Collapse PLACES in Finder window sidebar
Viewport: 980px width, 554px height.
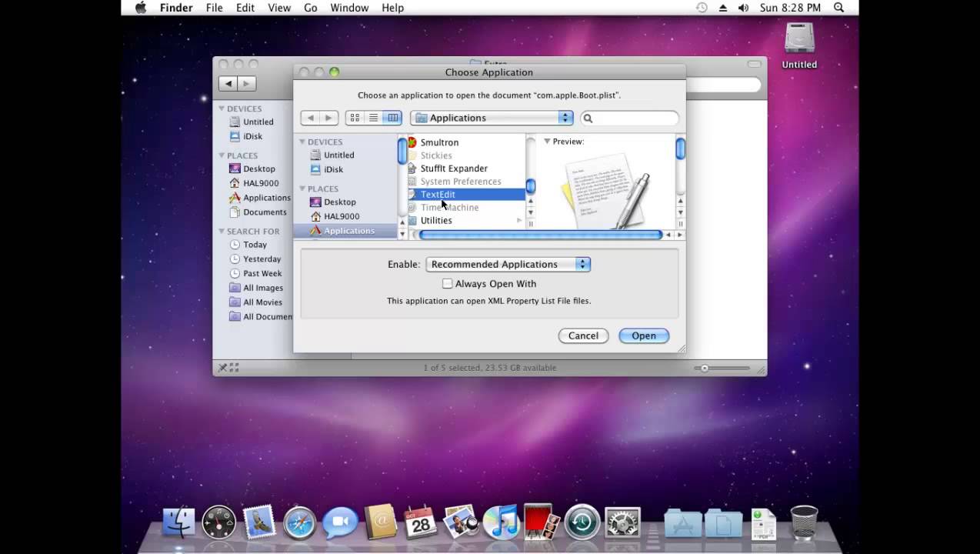(222, 155)
